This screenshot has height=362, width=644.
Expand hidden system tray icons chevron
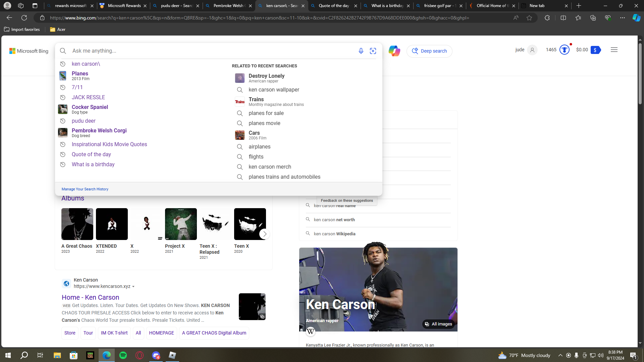560,355
